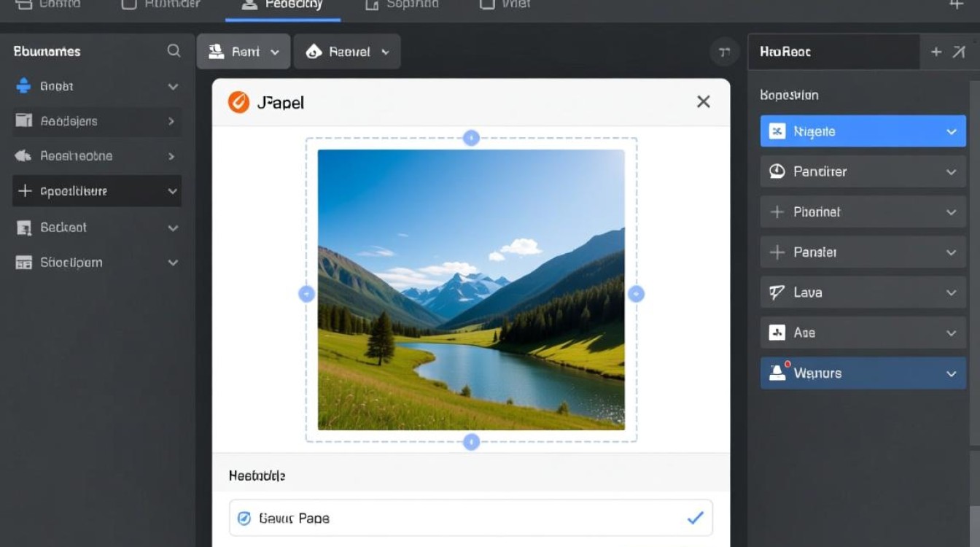
Task: Click the plus icon in HeaReac panel header
Action: [x=936, y=52]
